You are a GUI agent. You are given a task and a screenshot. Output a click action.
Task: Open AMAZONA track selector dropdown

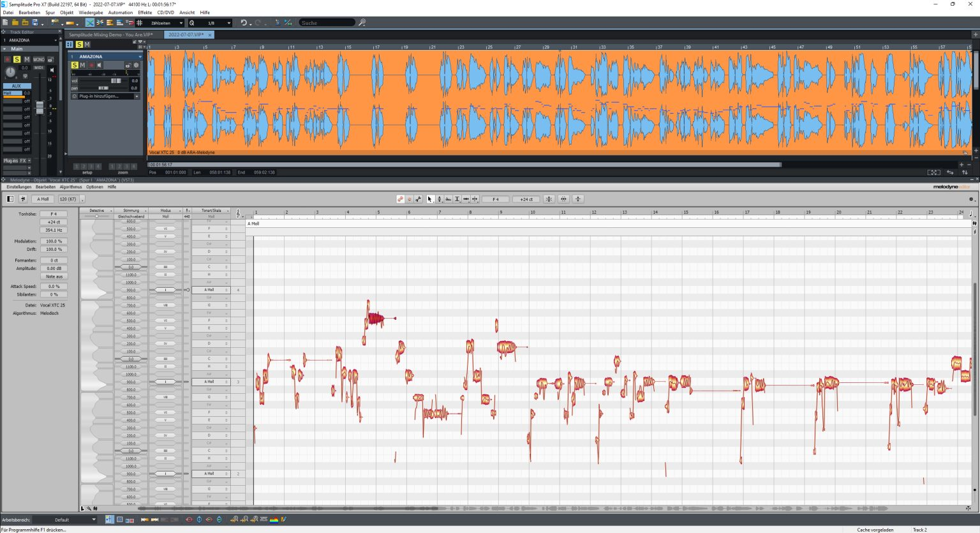pyautogui.click(x=56, y=40)
